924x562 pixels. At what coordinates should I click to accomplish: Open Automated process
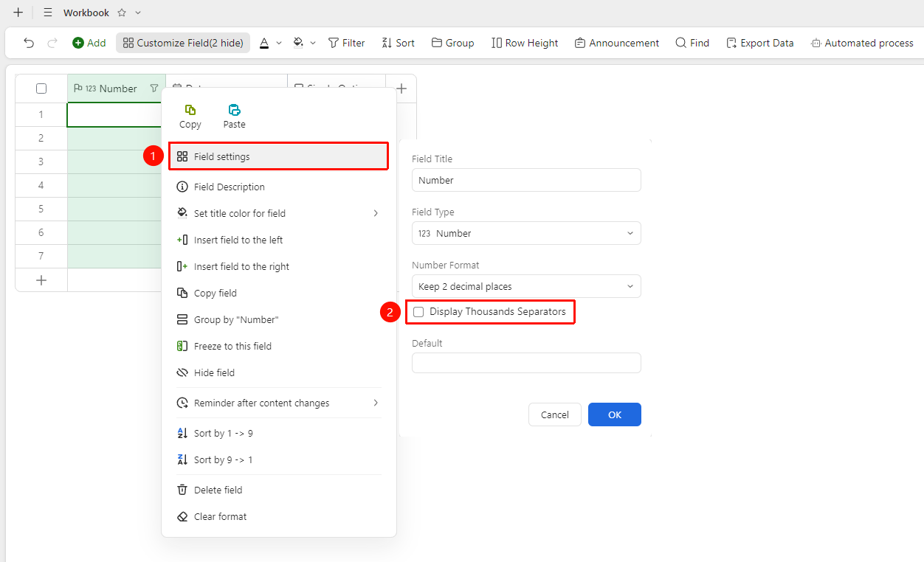pos(862,43)
